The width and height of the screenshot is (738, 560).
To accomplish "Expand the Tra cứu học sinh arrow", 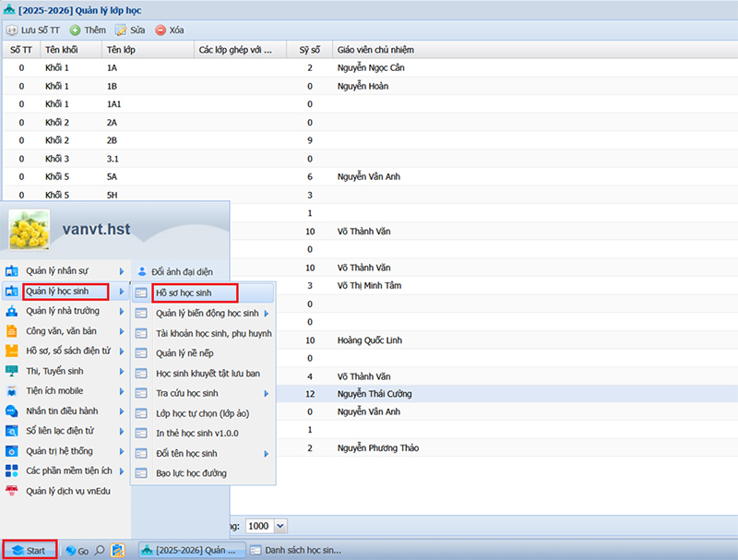I will [x=267, y=393].
